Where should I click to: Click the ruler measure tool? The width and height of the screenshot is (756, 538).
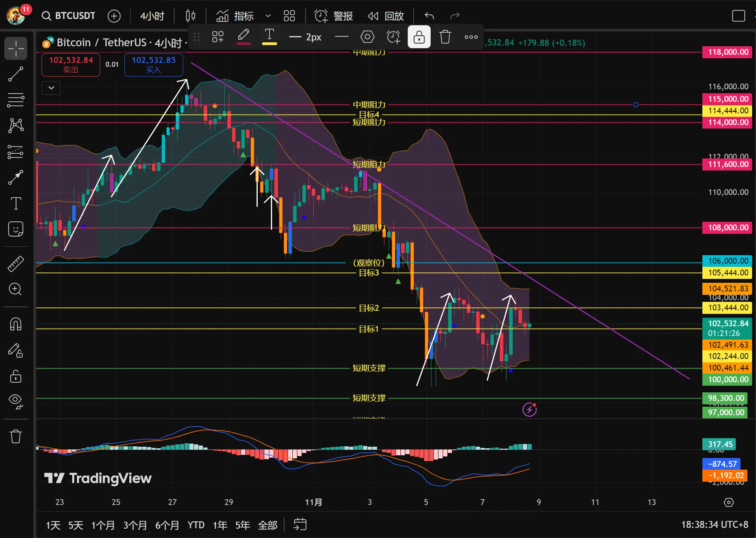(16, 264)
